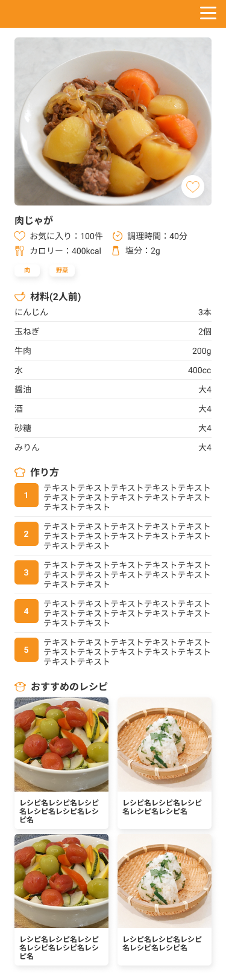Select the 野菜 tag
The image size is (226, 980).
(x=62, y=271)
